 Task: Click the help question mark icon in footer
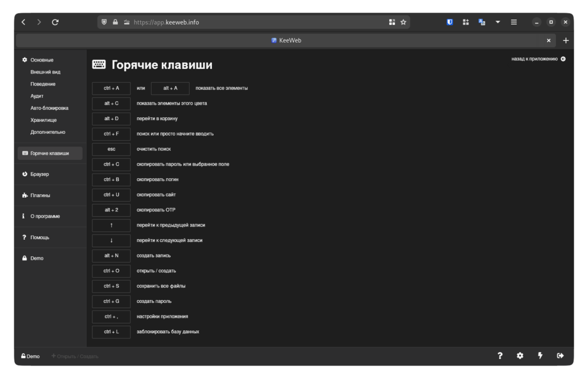[x=500, y=356]
